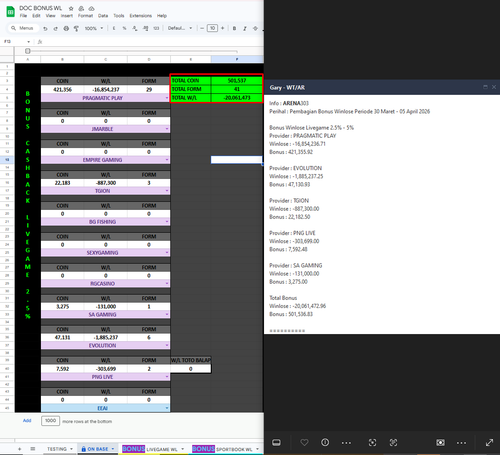Open the 123 more number formats menu
The image size is (500, 455).
[x=156, y=28]
